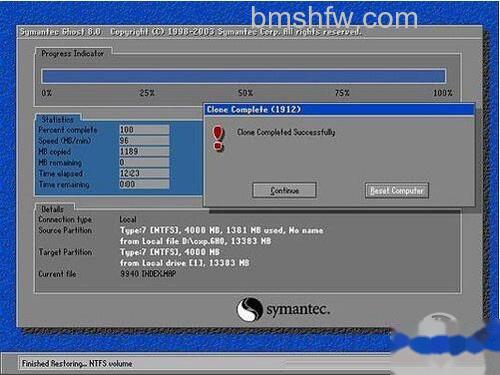The width and height of the screenshot is (500, 375).
Task: Click the Clone Complete dialog title bar
Action: 339,110
